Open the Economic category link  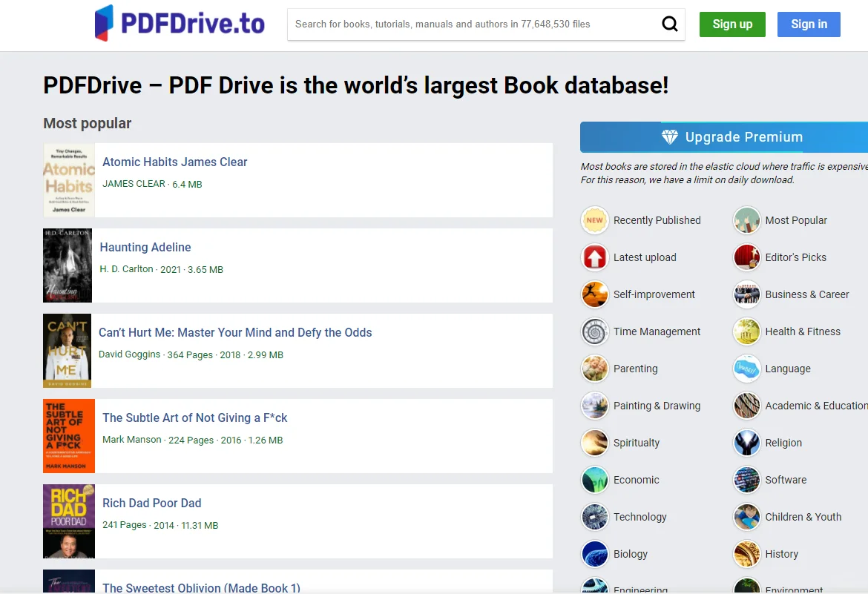[x=636, y=480]
